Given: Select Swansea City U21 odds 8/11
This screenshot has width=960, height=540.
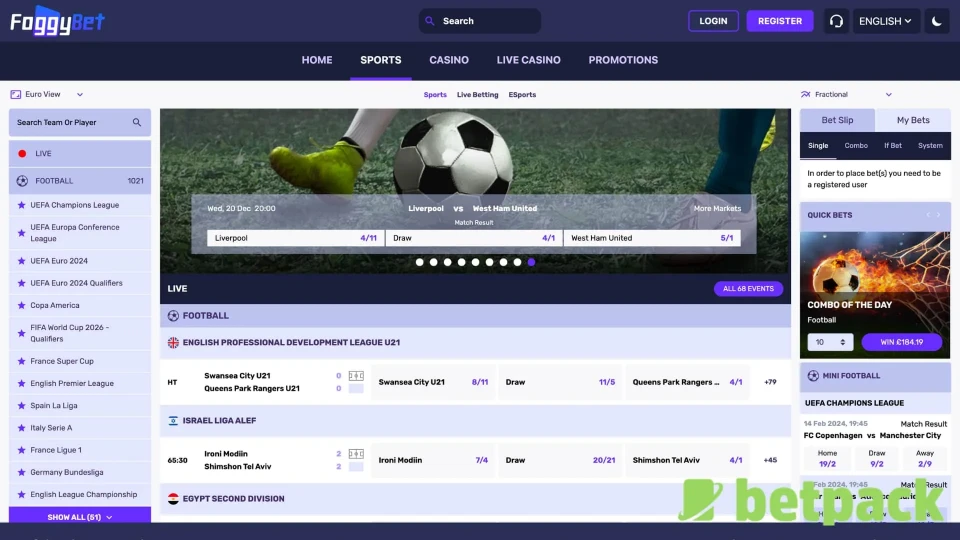Looking at the screenshot, I should point(433,382).
